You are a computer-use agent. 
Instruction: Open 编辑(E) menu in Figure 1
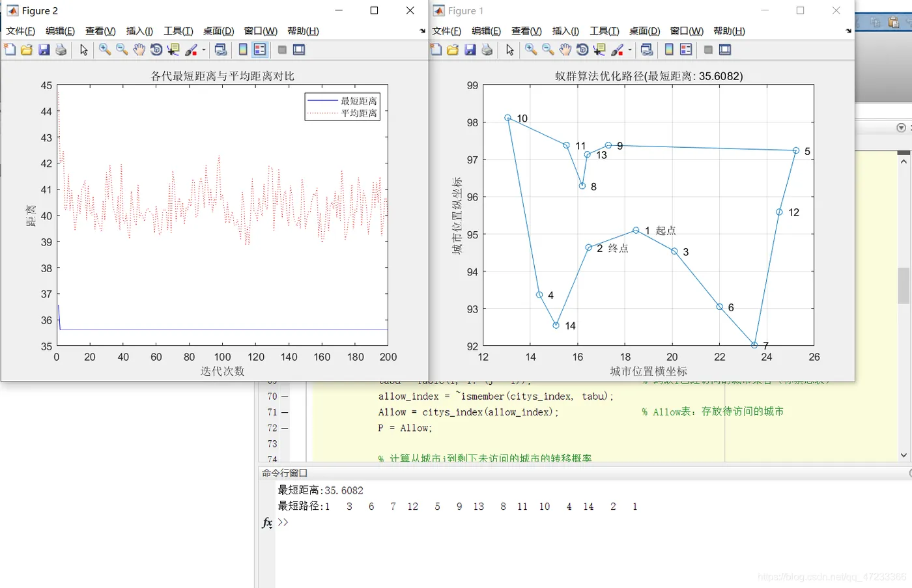pyautogui.click(x=486, y=31)
